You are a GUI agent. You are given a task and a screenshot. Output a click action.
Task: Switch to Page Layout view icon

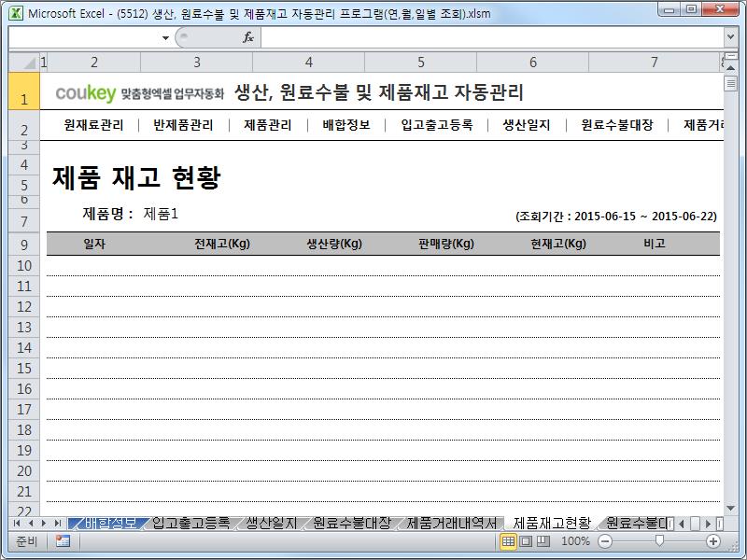coord(526,541)
